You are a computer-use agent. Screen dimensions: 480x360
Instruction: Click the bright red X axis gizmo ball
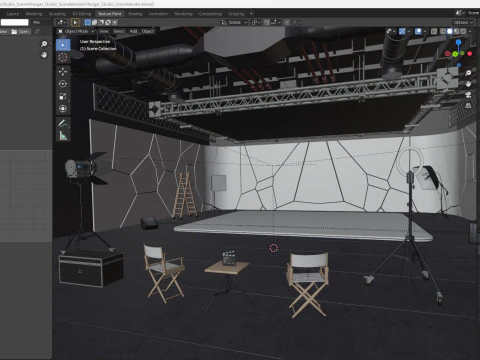click(x=470, y=53)
